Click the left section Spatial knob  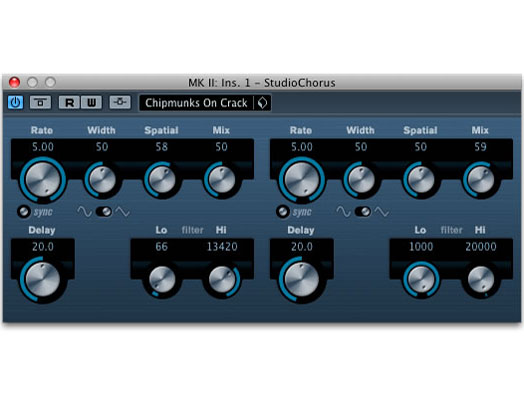click(162, 179)
